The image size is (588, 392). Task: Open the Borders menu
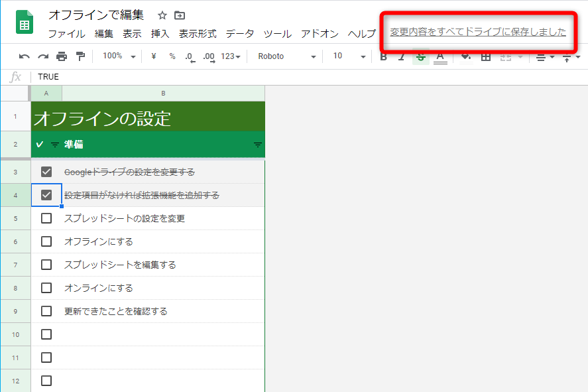click(x=485, y=57)
